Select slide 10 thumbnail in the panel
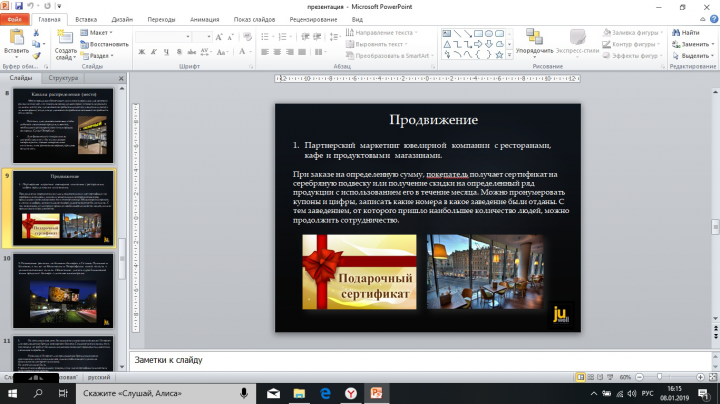This screenshot has height=404, width=720. click(x=63, y=291)
